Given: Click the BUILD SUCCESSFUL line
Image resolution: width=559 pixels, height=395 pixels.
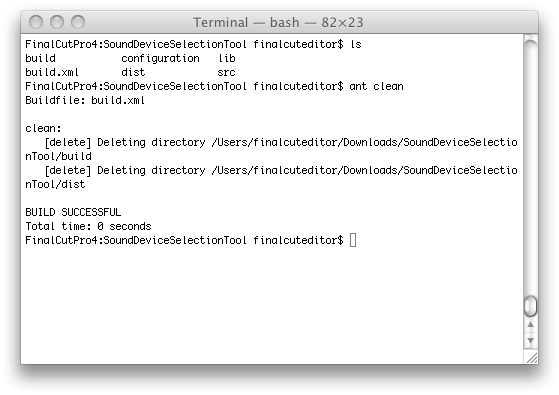Looking at the screenshot, I should click(73, 212).
